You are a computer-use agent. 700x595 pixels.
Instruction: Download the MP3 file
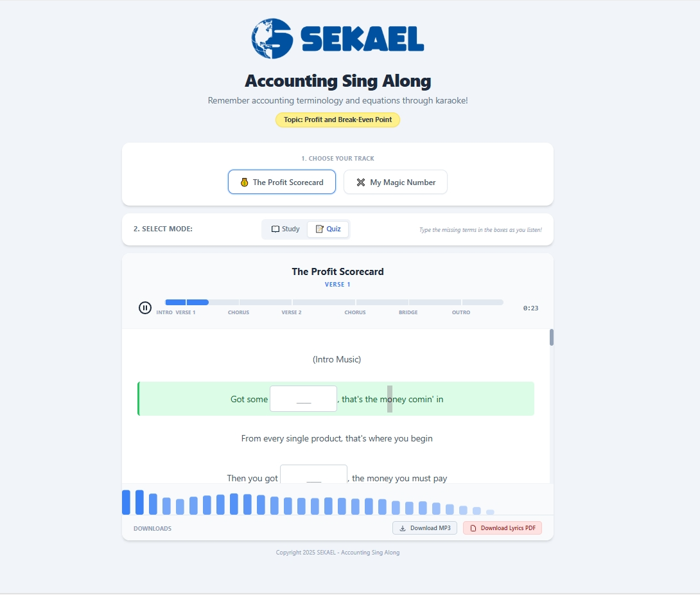coord(424,528)
